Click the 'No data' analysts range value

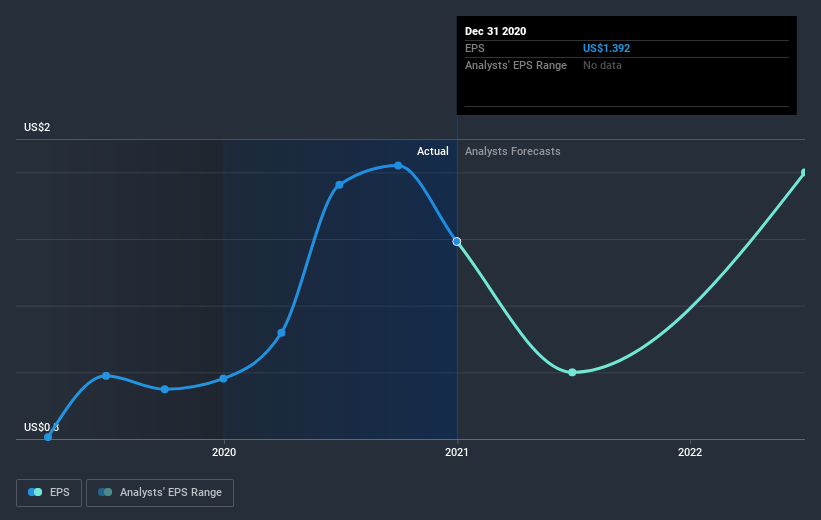tap(602, 65)
